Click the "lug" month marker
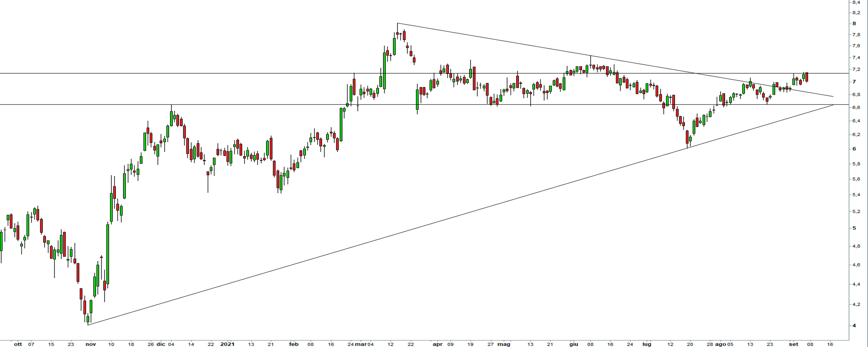 pos(646,344)
